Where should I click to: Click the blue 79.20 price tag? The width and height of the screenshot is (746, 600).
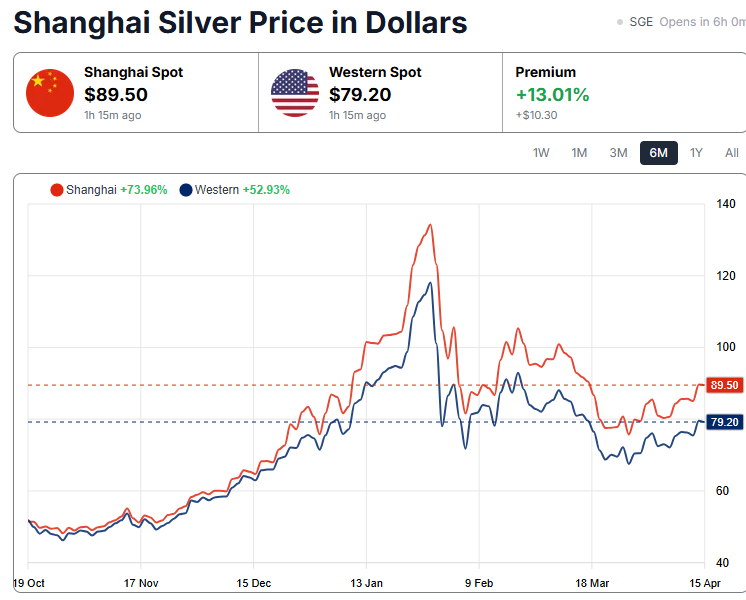pyautogui.click(x=721, y=422)
